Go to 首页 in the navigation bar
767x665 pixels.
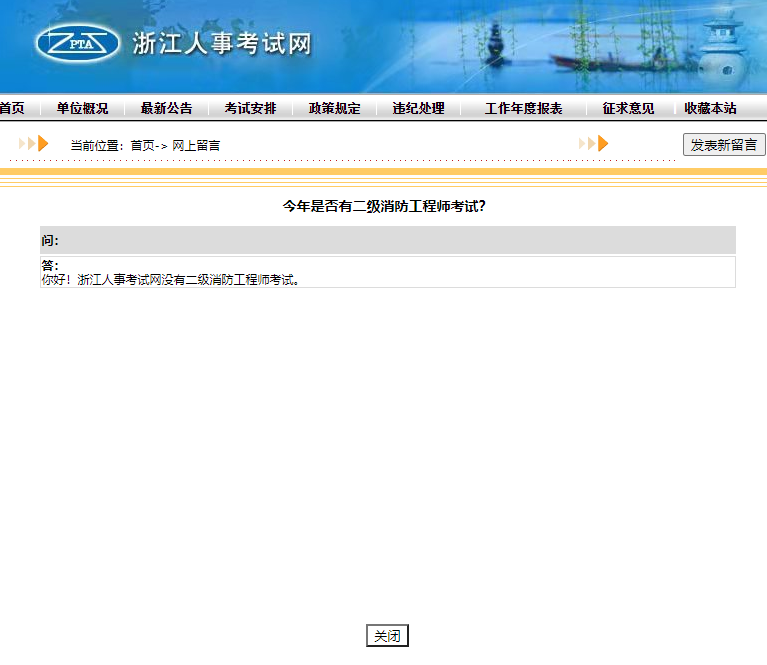[x=11, y=108]
